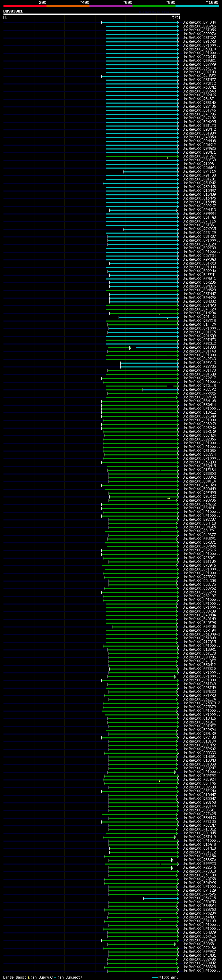
Task: Click hit label UniRef100_Q6UNZ8
Action: [x=199, y=940]
